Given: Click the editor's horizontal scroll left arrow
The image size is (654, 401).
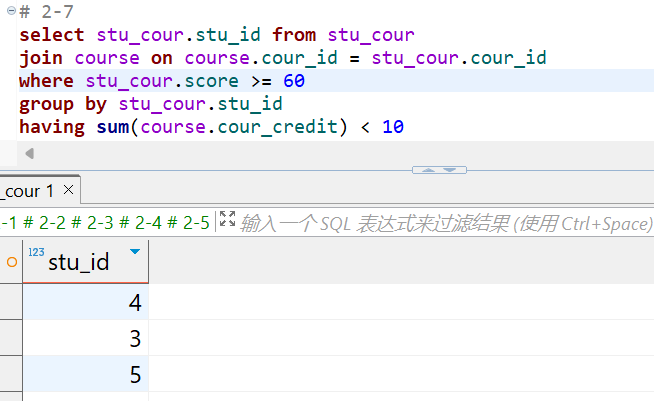Looking at the screenshot, I should pos(30,154).
